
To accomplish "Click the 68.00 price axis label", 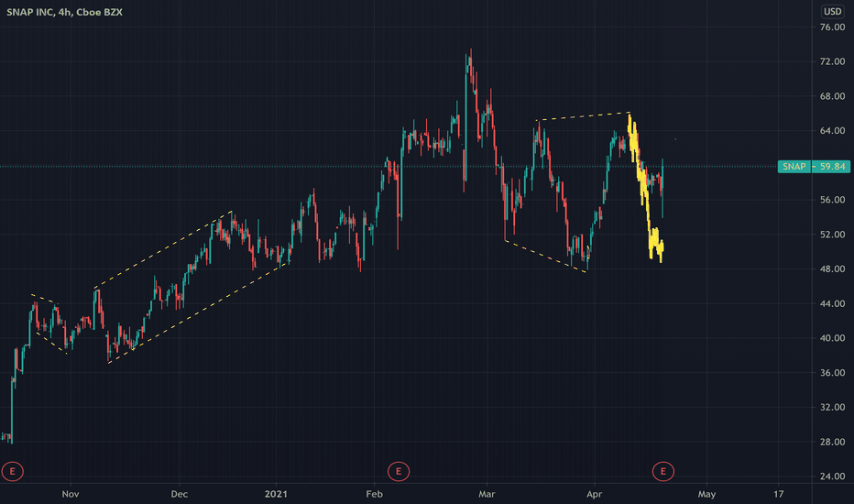I will (x=832, y=96).
